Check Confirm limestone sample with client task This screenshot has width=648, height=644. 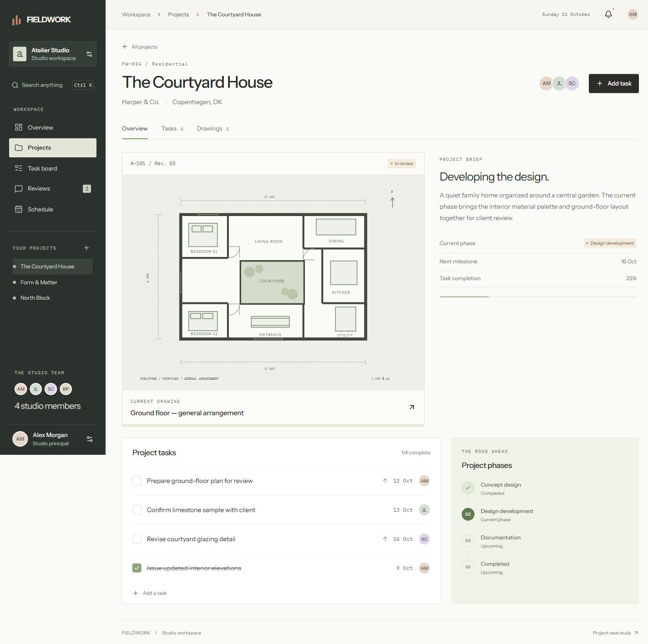coord(137,510)
